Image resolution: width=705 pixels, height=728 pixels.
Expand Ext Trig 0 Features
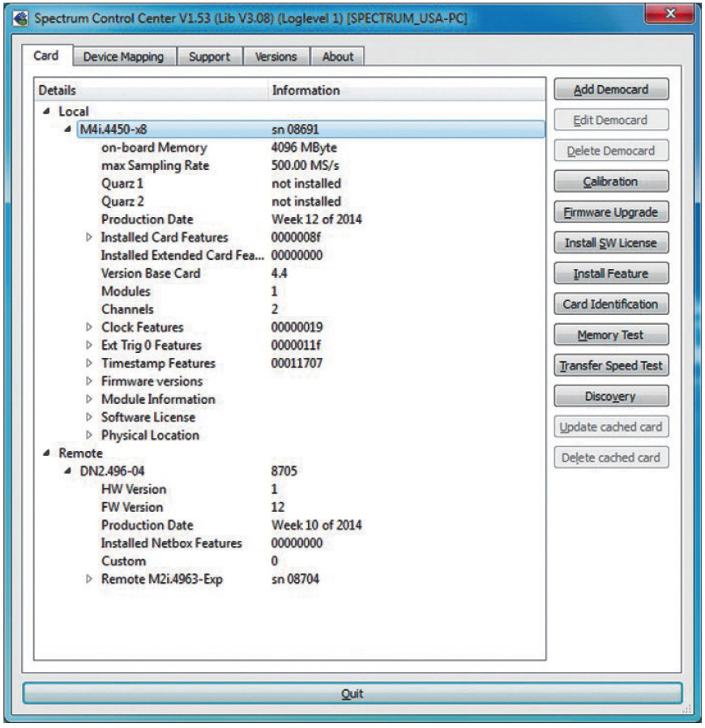tap(89, 346)
